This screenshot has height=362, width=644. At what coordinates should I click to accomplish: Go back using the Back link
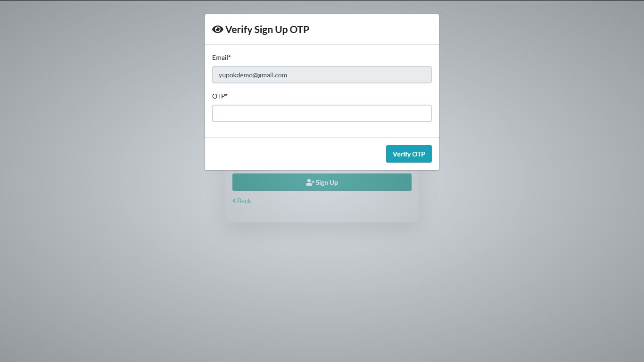[242, 201]
